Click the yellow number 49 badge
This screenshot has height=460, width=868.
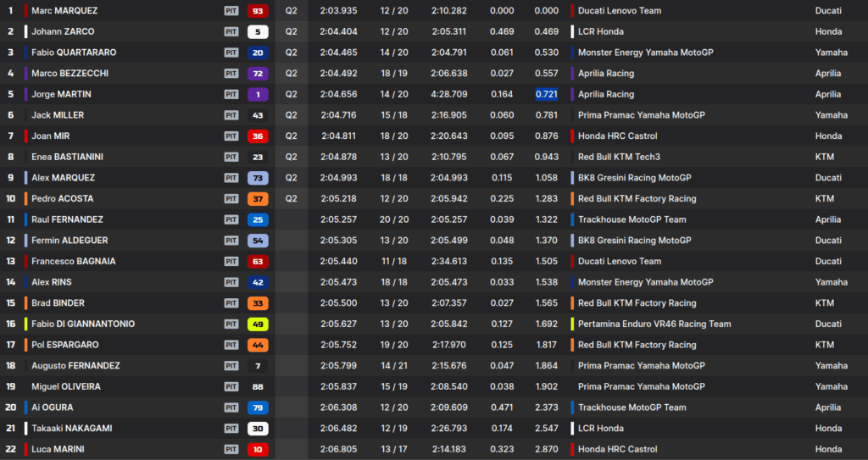point(258,324)
